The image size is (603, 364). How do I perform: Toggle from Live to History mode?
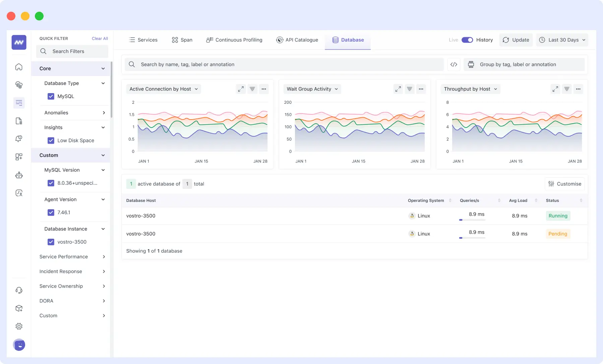pyautogui.click(x=467, y=40)
